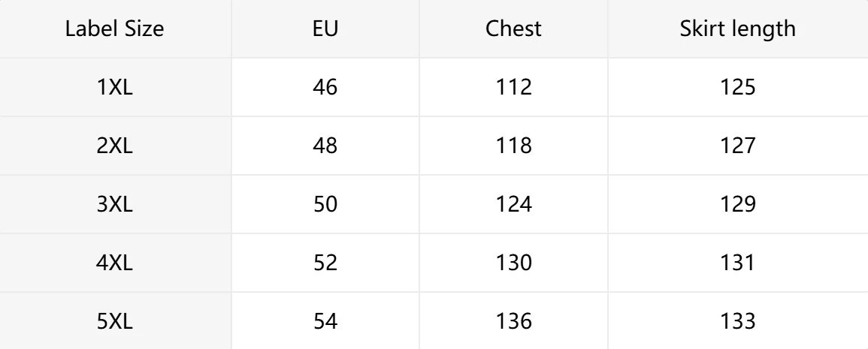Image resolution: width=868 pixels, height=349 pixels.
Task: Click chest measurement 118 cell
Action: pos(513,146)
